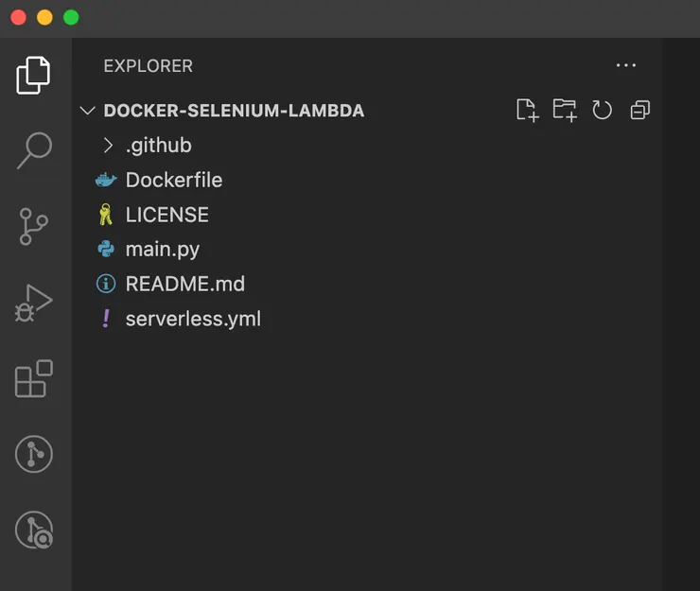Viewport: 700px width, 591px height.
Task: Open the Run and Debug view
Action: [34, 303]
